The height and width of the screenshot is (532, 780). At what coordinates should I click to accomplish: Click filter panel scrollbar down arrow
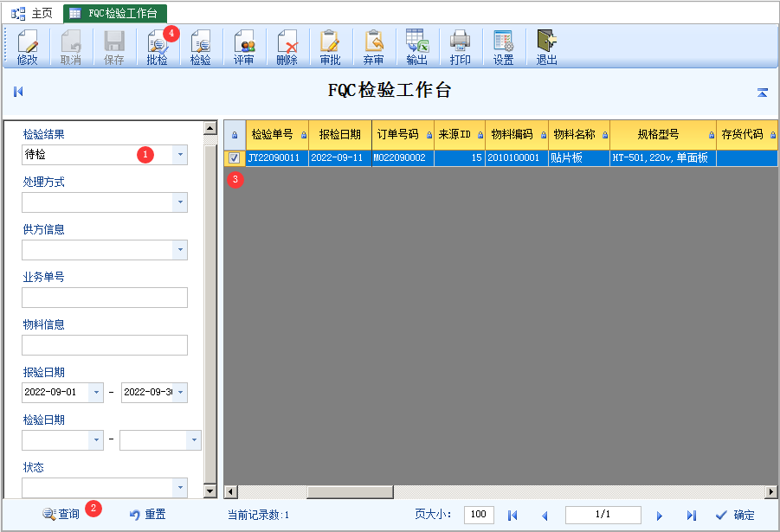[x=210, y=491]
